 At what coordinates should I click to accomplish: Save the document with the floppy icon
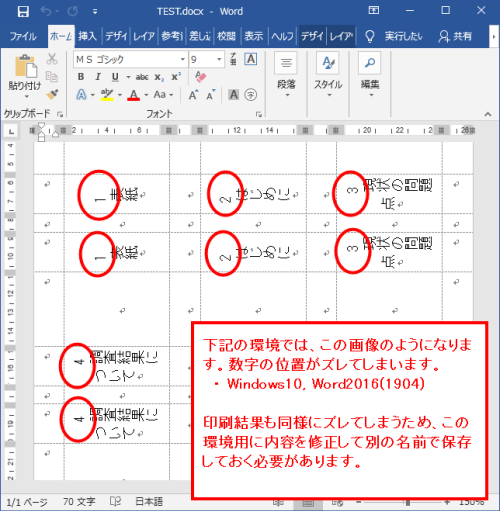click(x=23, y=11)
